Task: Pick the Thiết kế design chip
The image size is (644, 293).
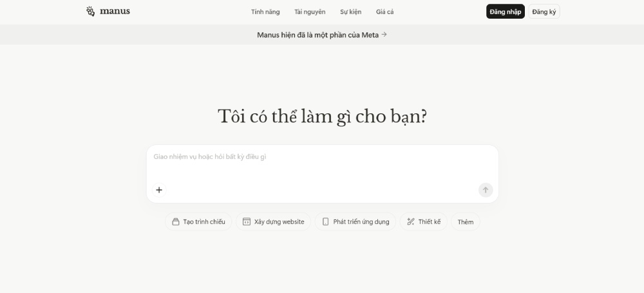Action: coord(423,222)
